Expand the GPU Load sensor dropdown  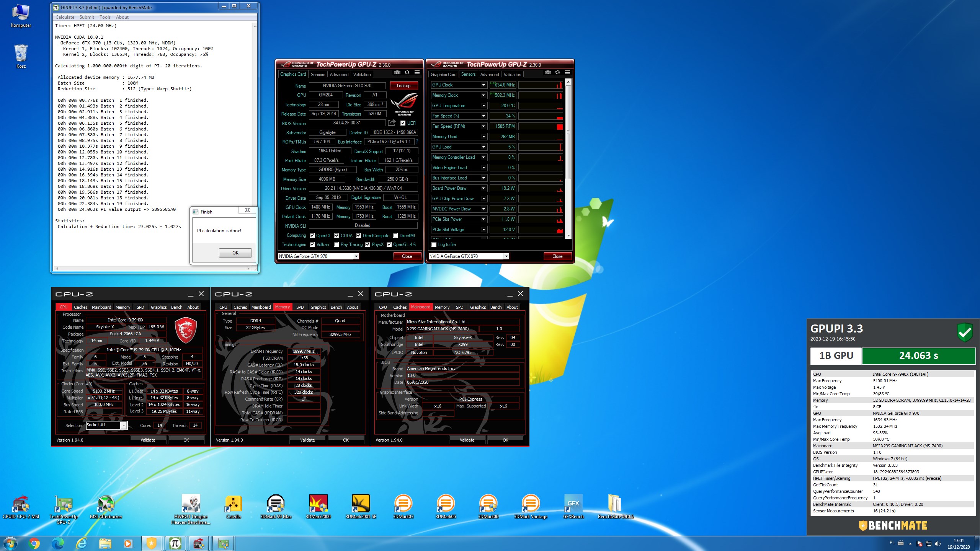point(483,147)
